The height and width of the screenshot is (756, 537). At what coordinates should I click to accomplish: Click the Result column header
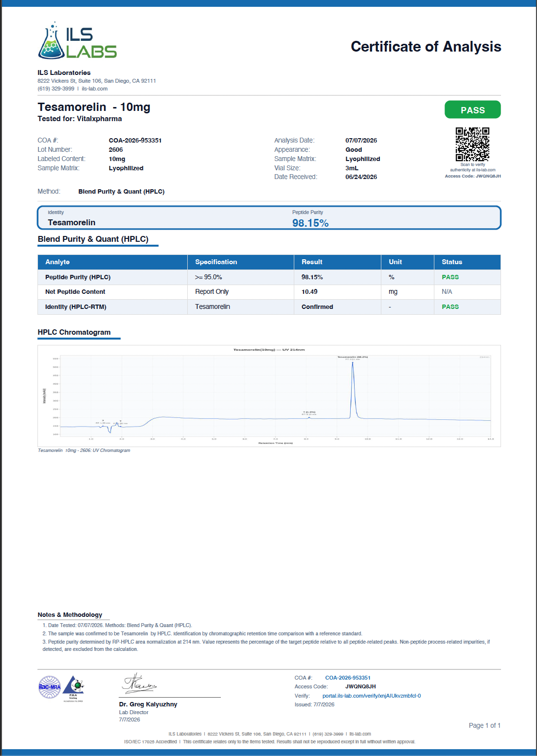(312, 262)
